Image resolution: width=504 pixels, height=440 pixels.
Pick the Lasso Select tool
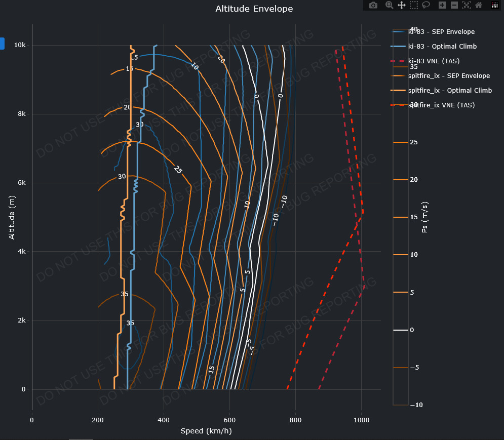coord(427,5)
